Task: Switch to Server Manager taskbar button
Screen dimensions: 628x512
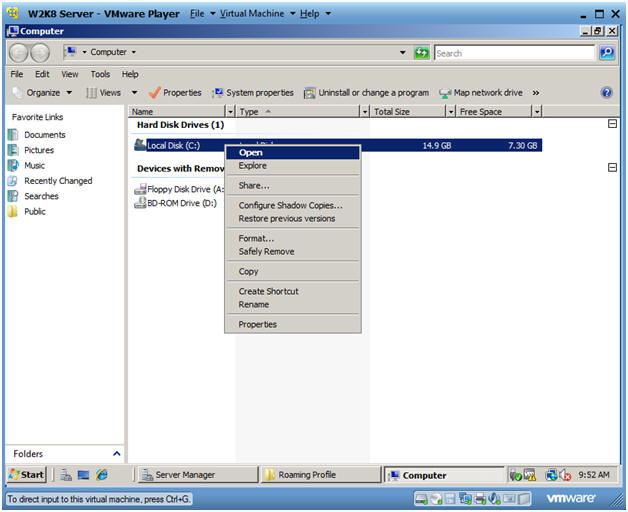Action: 197,475
